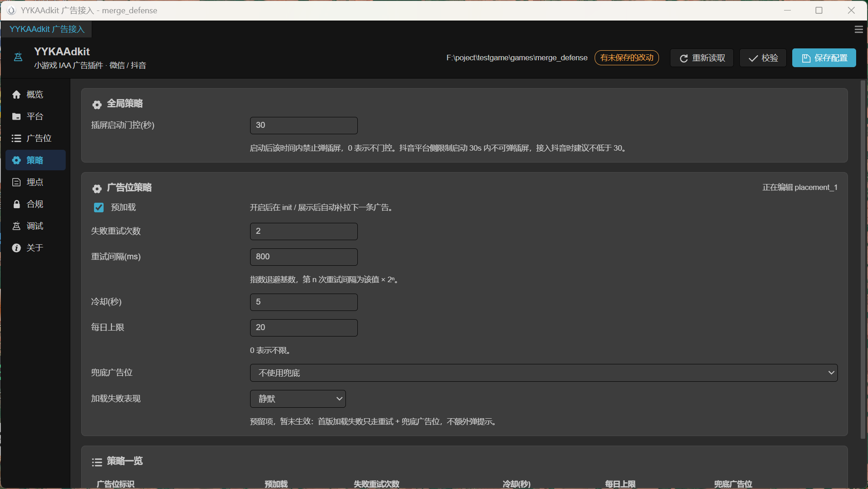Click the gear icon beside 广告位策略 heading
Image resolution: width=868 pixels, height=489 pixels.
97,189
